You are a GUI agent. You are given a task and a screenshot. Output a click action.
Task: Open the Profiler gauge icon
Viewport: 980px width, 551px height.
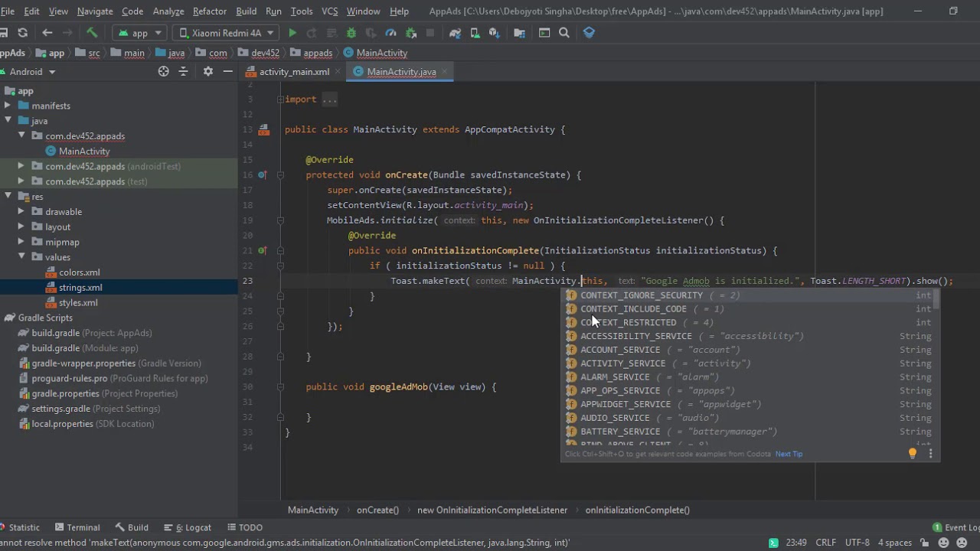(x=391, y=33)
